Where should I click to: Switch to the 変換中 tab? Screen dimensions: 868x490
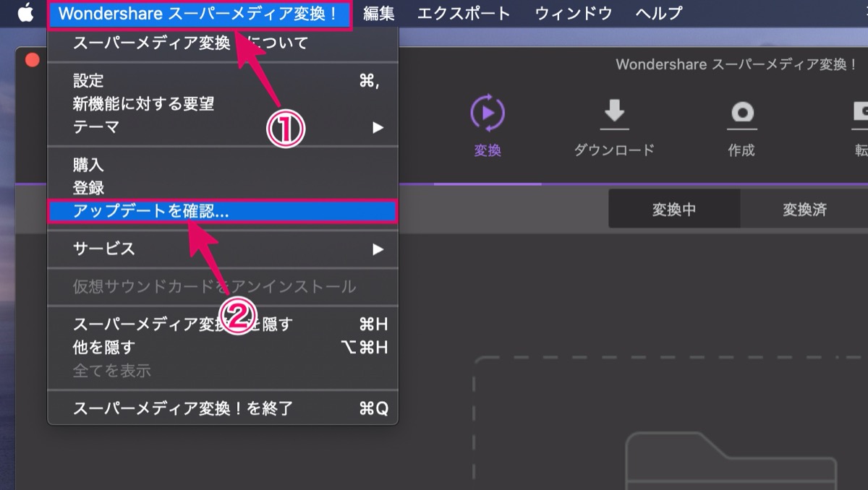click(674, 210)
